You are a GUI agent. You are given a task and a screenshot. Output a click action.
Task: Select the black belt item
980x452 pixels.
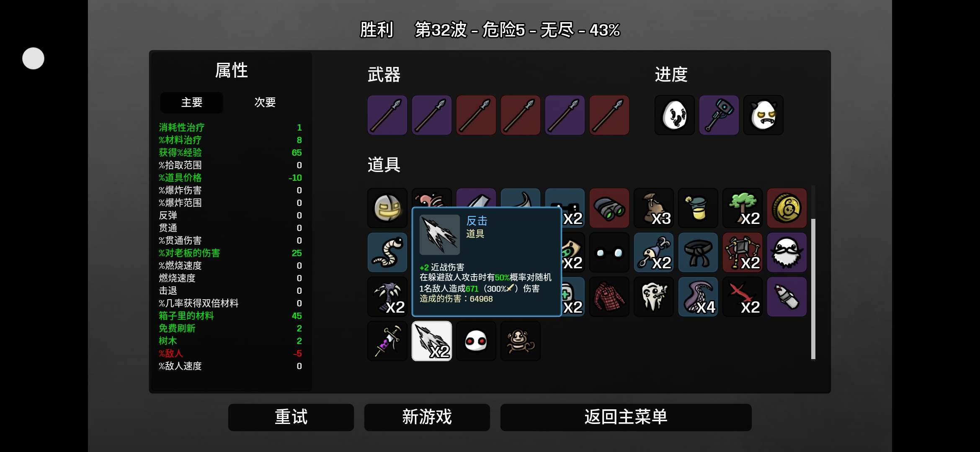click(698, 252)
